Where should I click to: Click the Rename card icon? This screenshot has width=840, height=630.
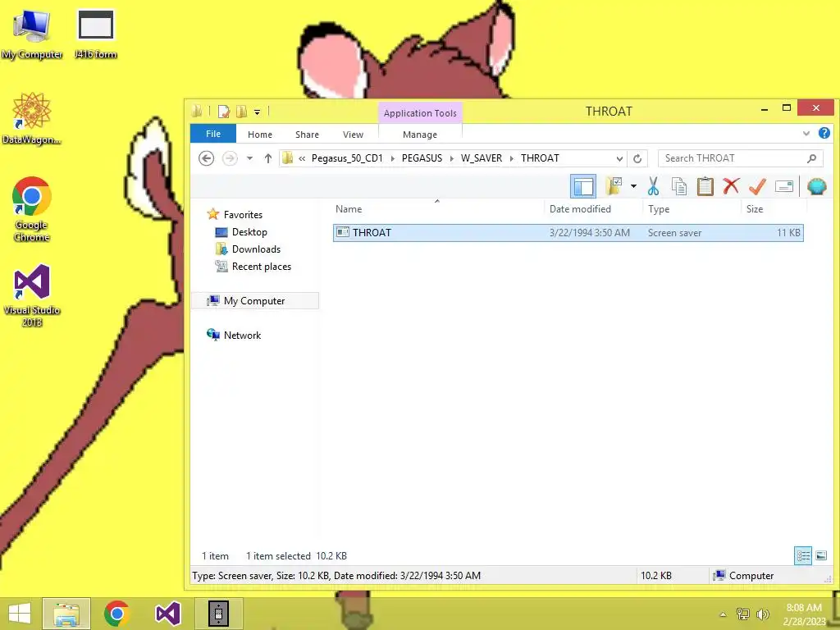783,186
